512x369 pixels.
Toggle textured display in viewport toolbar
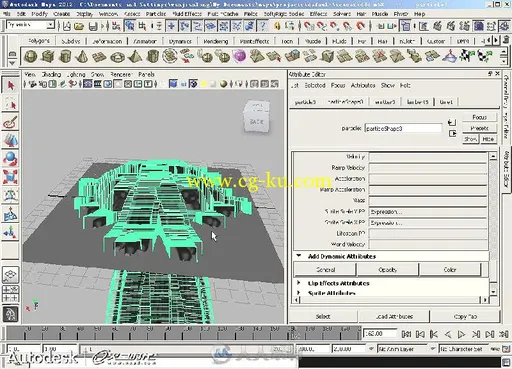click(193, 84)
